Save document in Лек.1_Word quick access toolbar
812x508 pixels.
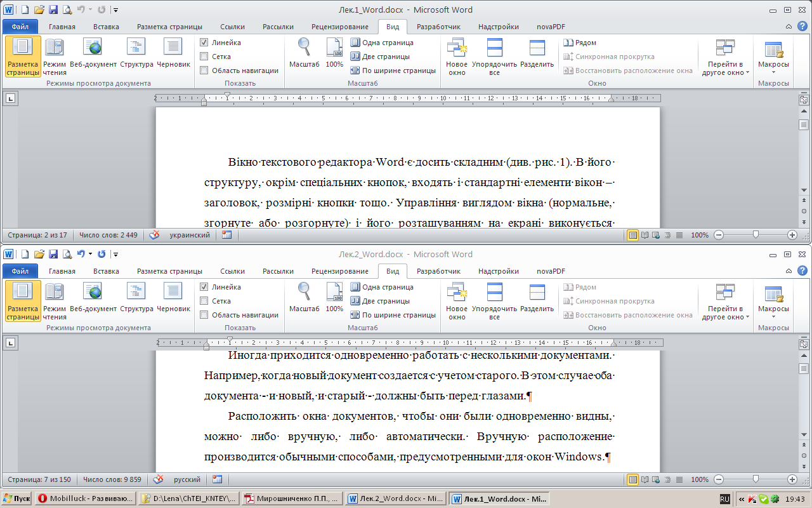tap(53, 10)
